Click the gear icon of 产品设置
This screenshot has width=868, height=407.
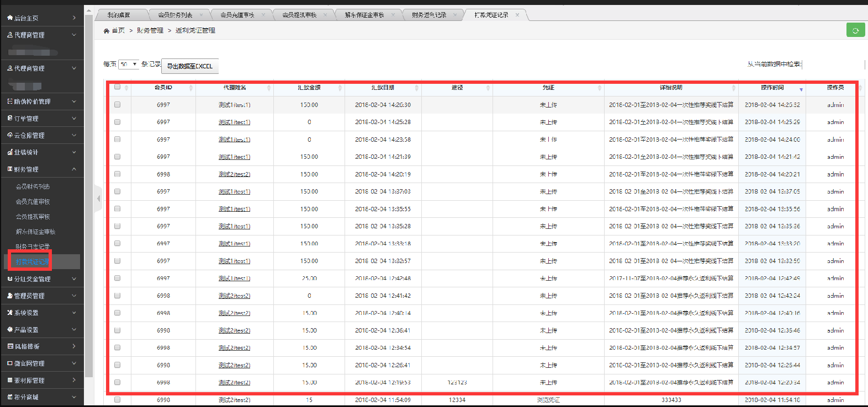pyautogui.click(x=10, y=330)
